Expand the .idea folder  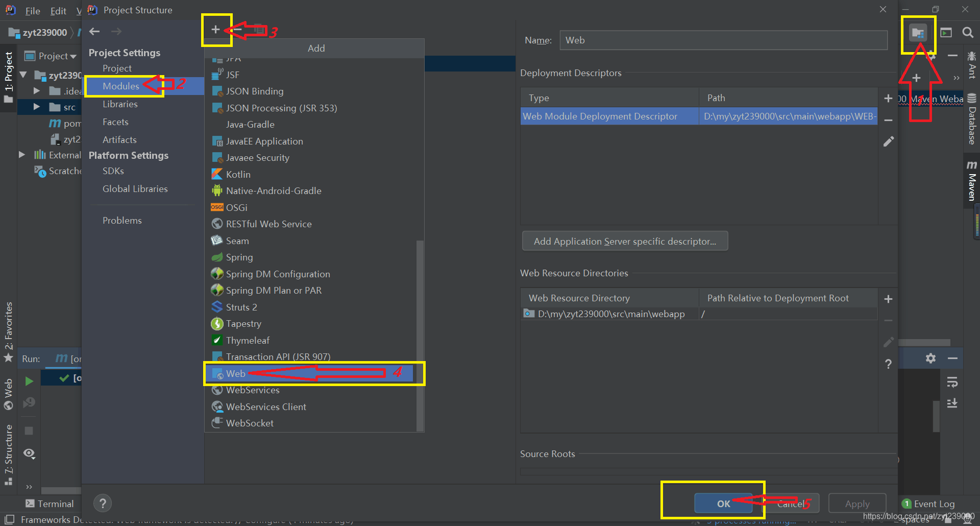point(37,91)
